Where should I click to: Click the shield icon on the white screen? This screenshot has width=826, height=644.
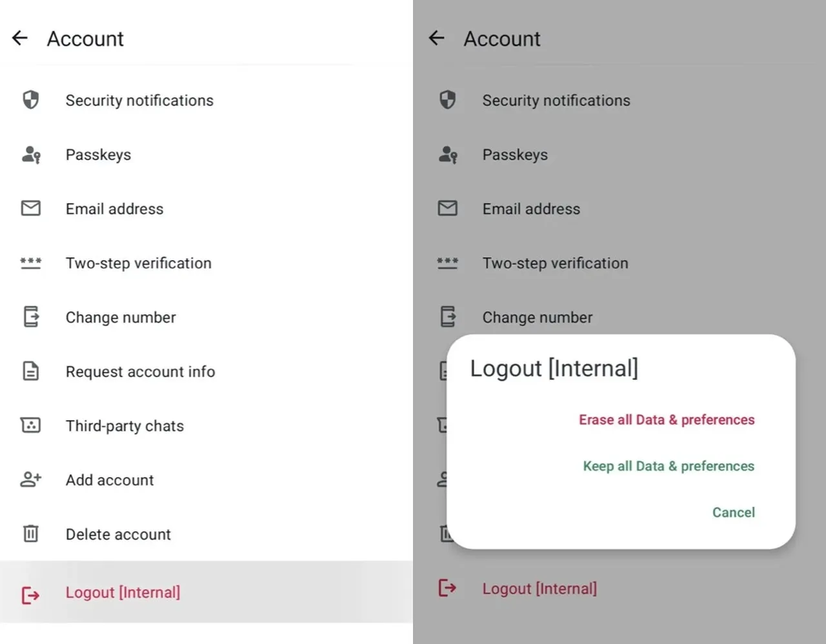pyautogui.click(x=31, y=100)
